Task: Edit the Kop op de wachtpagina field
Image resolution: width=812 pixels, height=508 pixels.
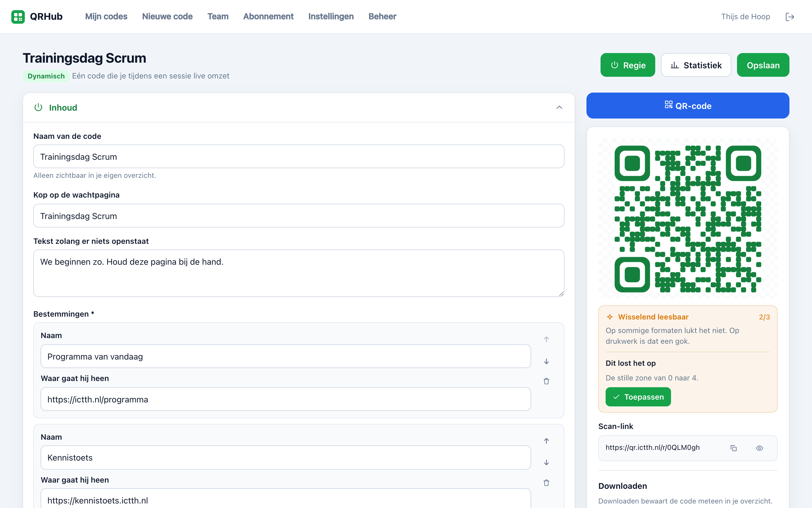Action: pyautogui.click(x=299, y=216)
